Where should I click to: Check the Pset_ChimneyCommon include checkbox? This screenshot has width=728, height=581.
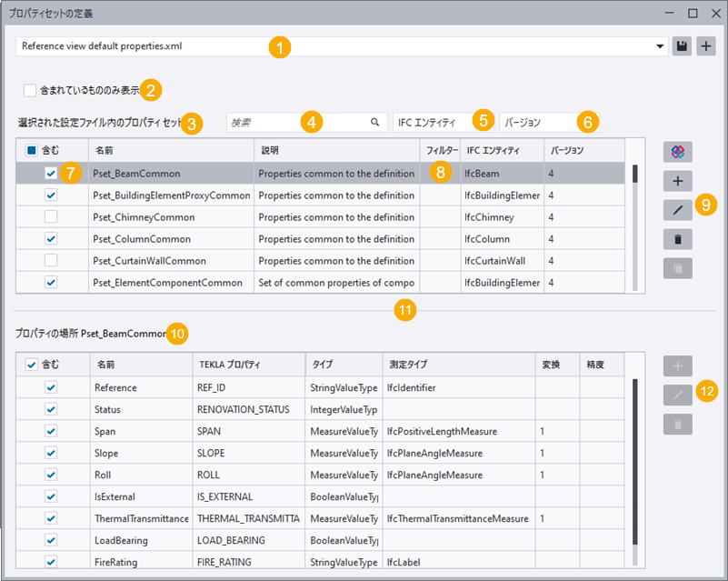[x=52, y=217]
